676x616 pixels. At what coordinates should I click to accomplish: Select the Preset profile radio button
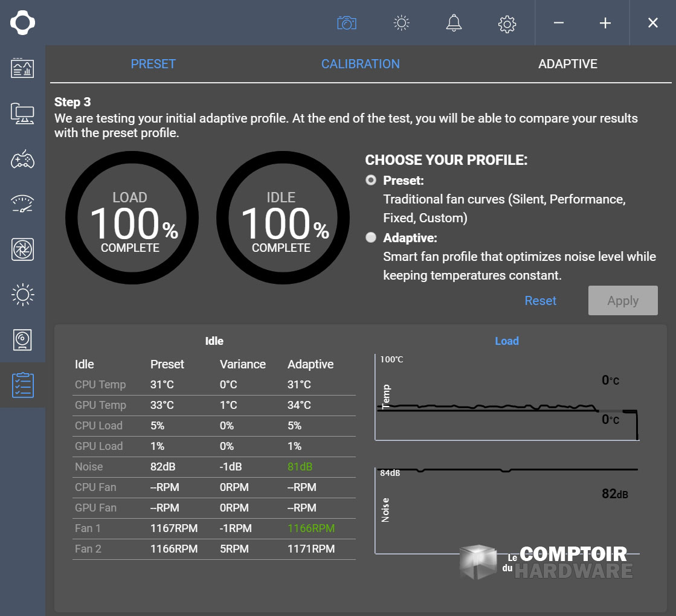pos(371,180)
